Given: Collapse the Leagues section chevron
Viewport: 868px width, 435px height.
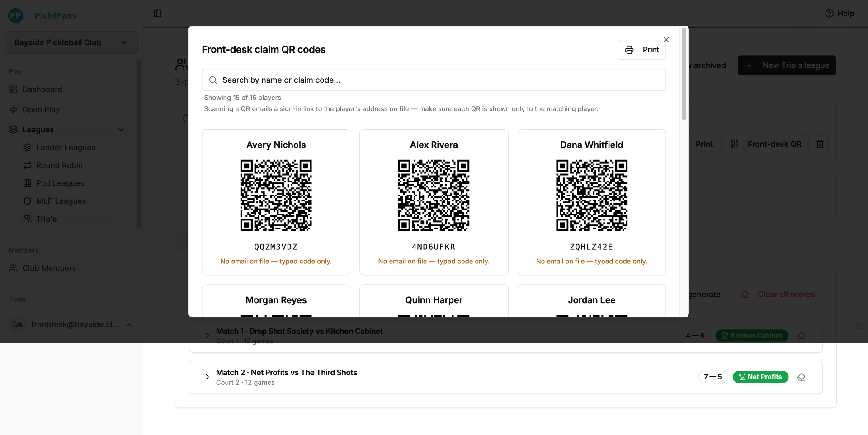Looking at the screenshot, I should point(121,130).
